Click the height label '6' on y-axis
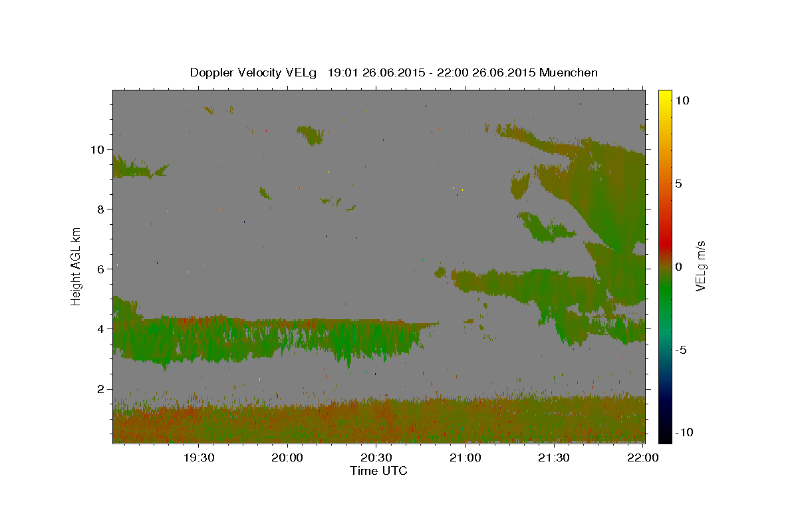This screenshot has height=532, width=798. (99, 269)
